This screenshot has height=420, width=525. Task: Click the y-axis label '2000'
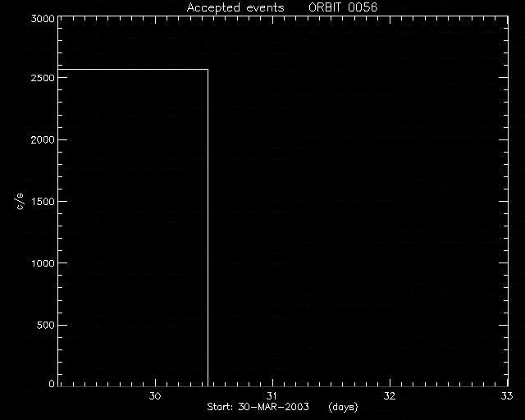click(43, 139)
